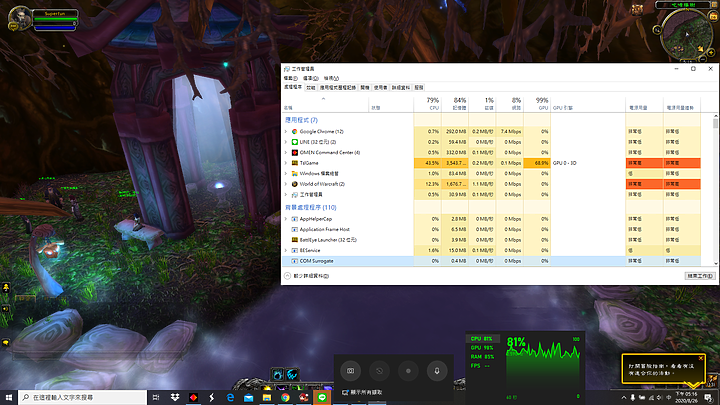Screen dimensions: 720x405
Task: Sort by the 8% network column header
Action: (x=509, y=104)
